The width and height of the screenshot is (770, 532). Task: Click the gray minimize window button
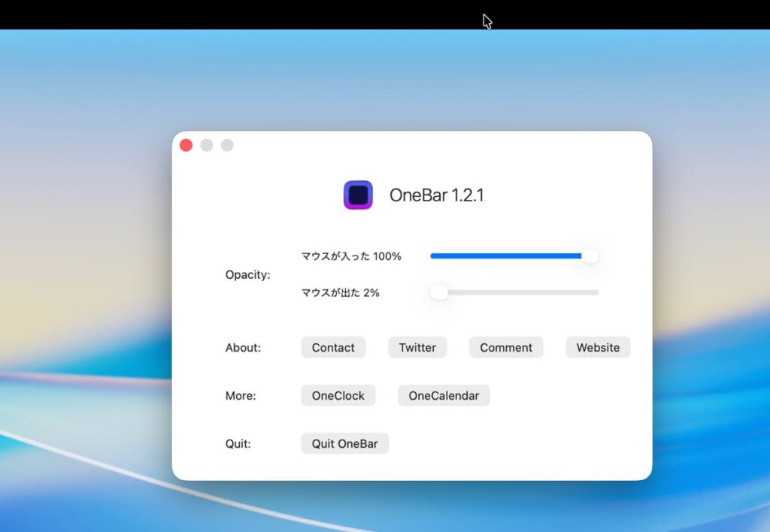207,145
